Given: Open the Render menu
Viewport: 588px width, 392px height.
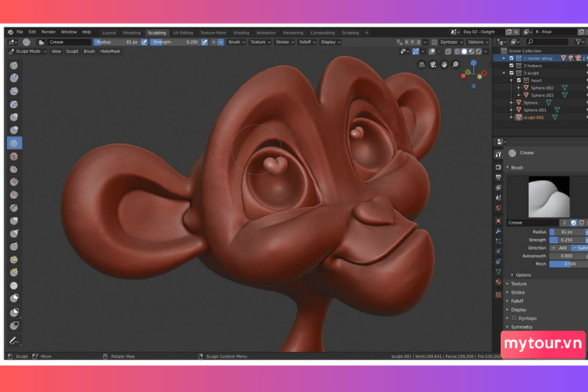Looking at the screenshot, I should coord(48,32).
